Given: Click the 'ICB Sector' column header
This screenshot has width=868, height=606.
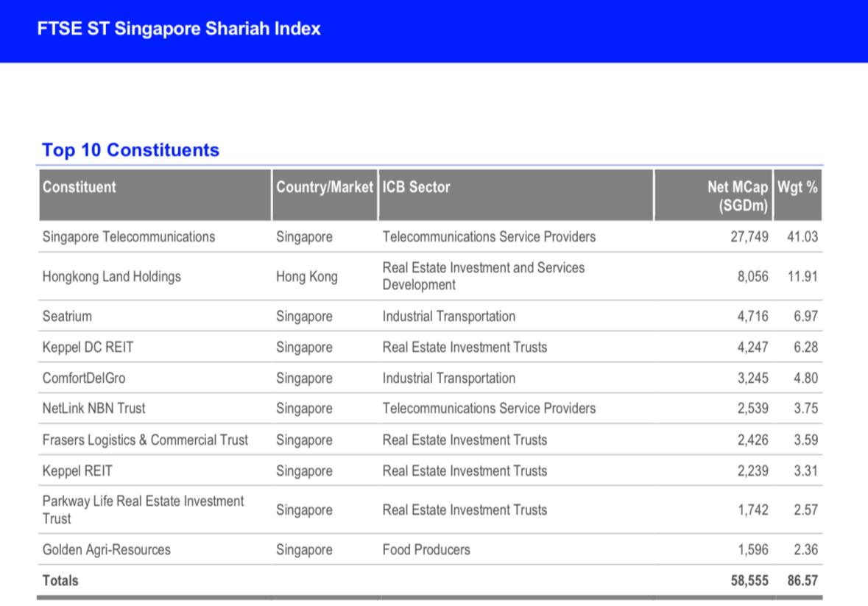Looking at the screenshot, I should [x=516, y=195].
